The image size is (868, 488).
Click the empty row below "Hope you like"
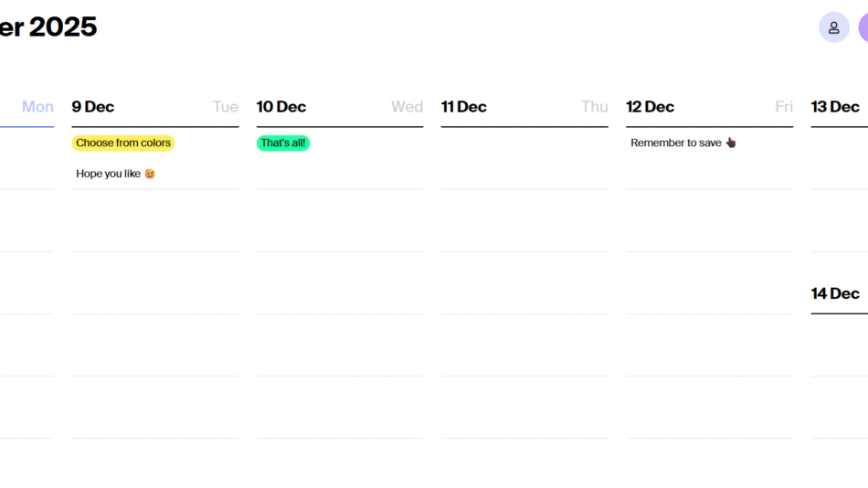click(155, 205)
